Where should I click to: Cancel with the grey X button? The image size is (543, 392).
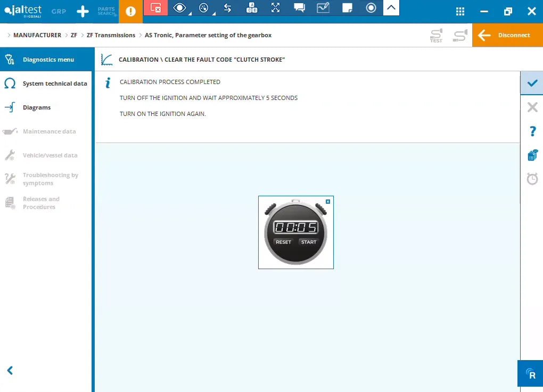532,107
